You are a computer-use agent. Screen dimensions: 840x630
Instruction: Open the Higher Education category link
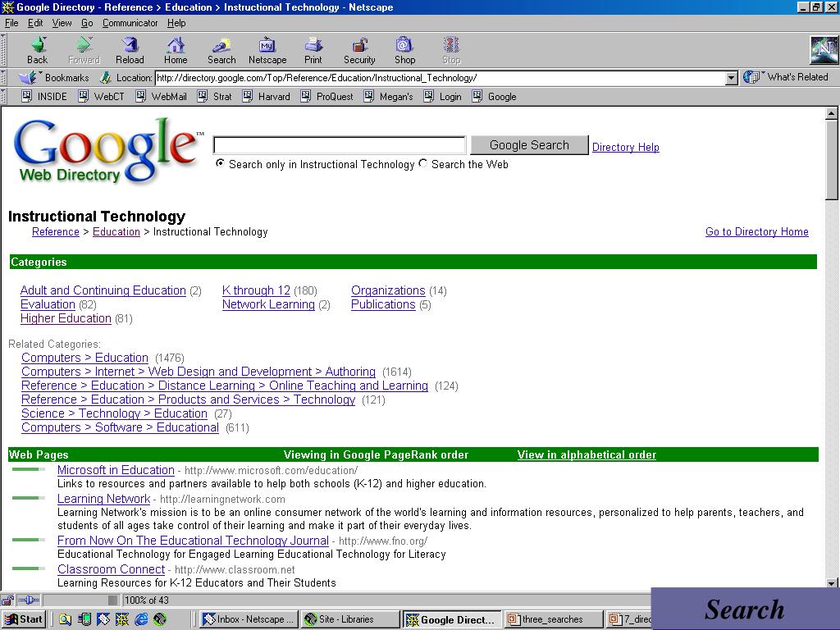point(66,318)
